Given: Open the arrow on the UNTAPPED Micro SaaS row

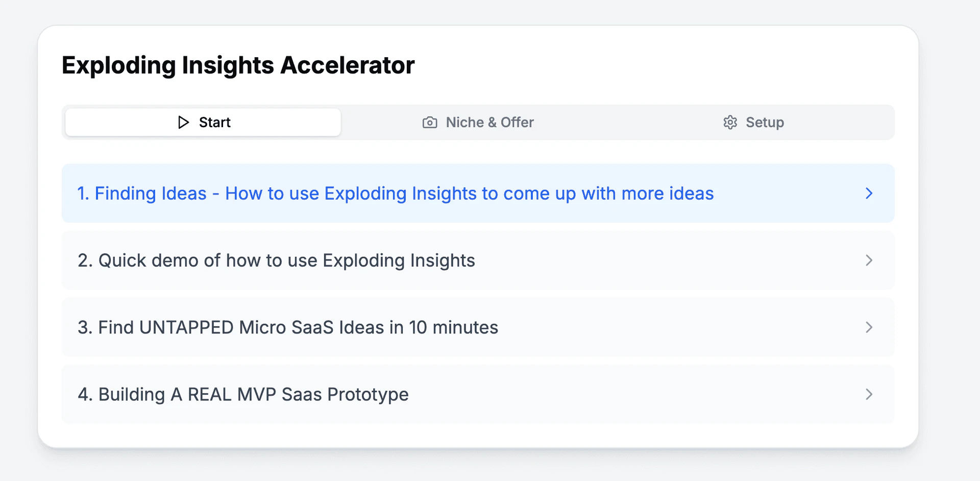Looking at the screenshot, I should 869,327.
